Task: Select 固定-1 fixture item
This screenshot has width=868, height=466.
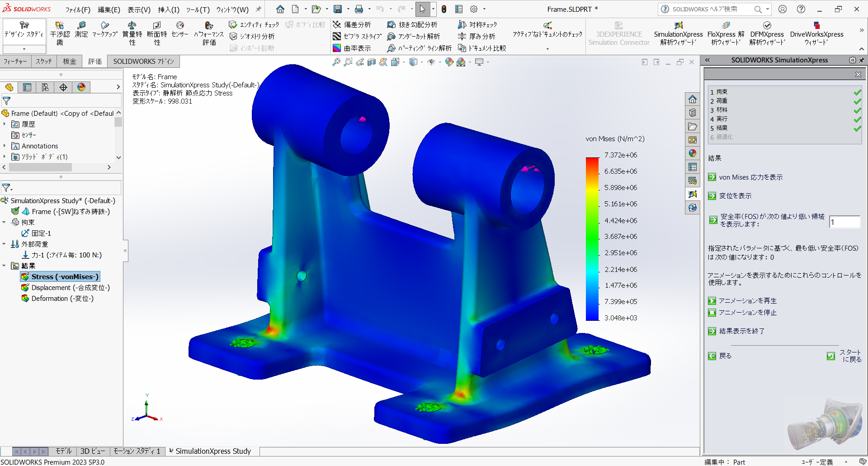Action: pos(37,233)
